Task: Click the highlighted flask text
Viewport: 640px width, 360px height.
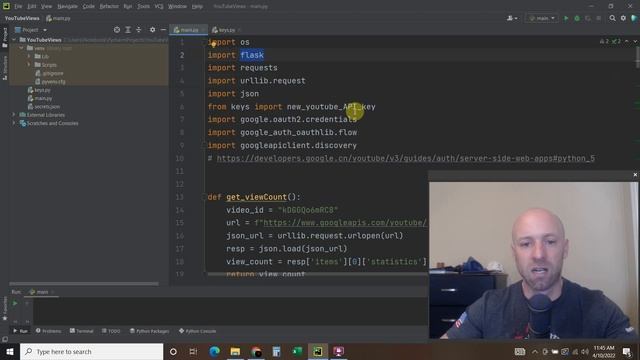Action: pyautogui.click(x=252, y=55)
